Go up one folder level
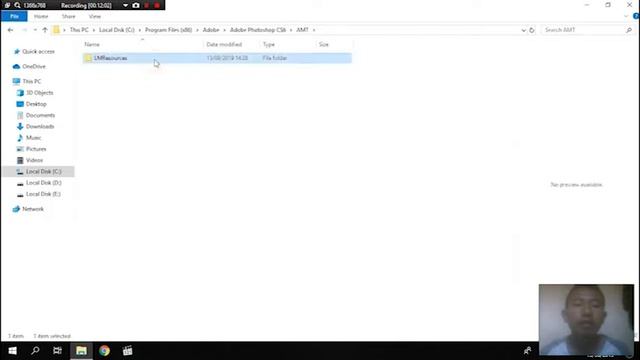Viewport: 640px width, 360px height. 45,30
